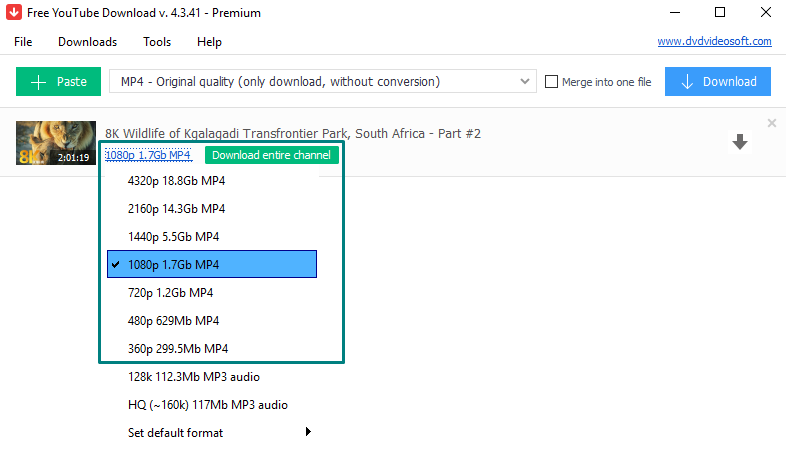Toggle Merge into one file checkbox
The image size is (786, 452).
(551, 82)
